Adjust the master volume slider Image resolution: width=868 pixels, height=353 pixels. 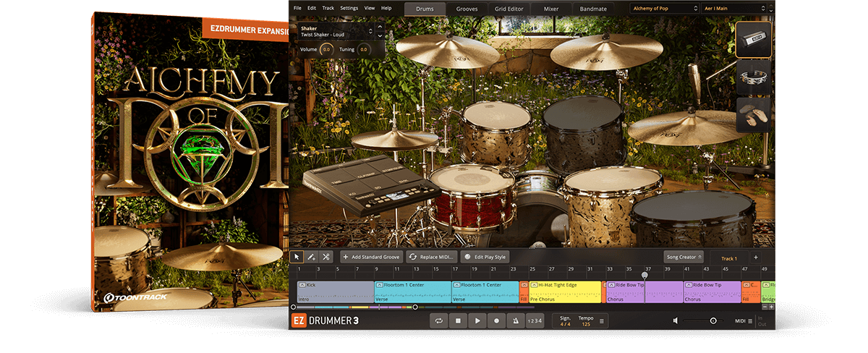712,320
